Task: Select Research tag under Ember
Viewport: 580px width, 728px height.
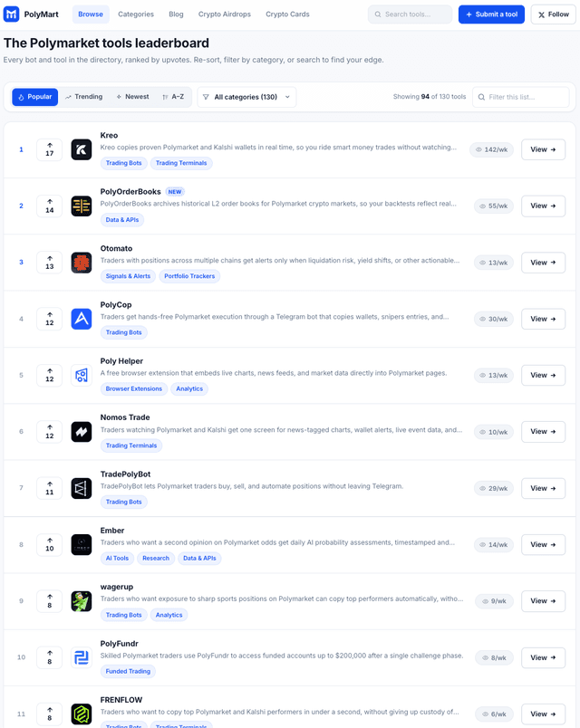Action: coord(156,558)
